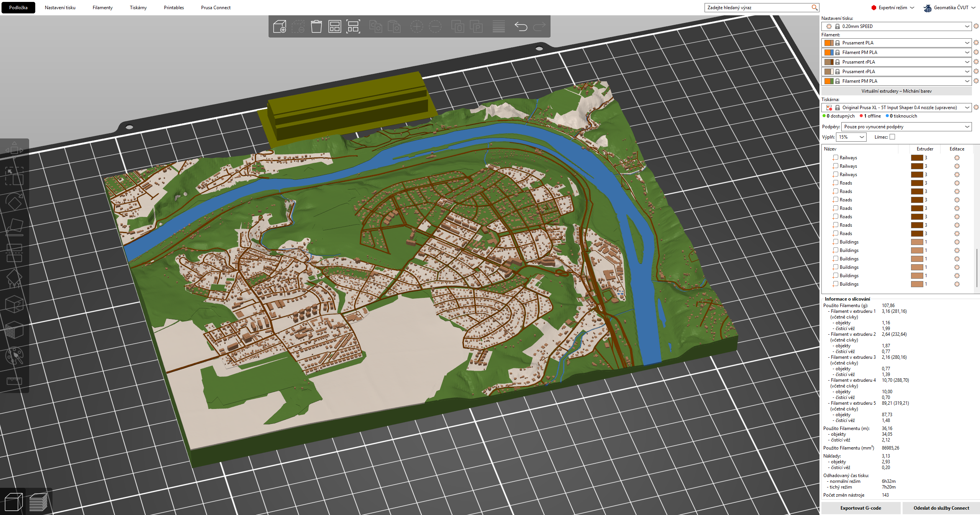
Task: Click the 'Zadejte hledaný výraz' search field
Action: [762, 8]
